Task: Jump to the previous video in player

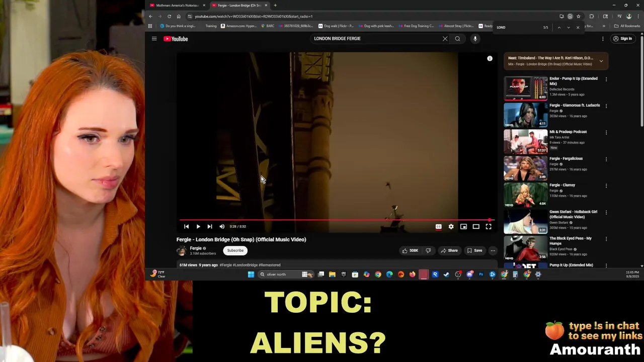Action: pyautogui.click(x=186, y=227)
